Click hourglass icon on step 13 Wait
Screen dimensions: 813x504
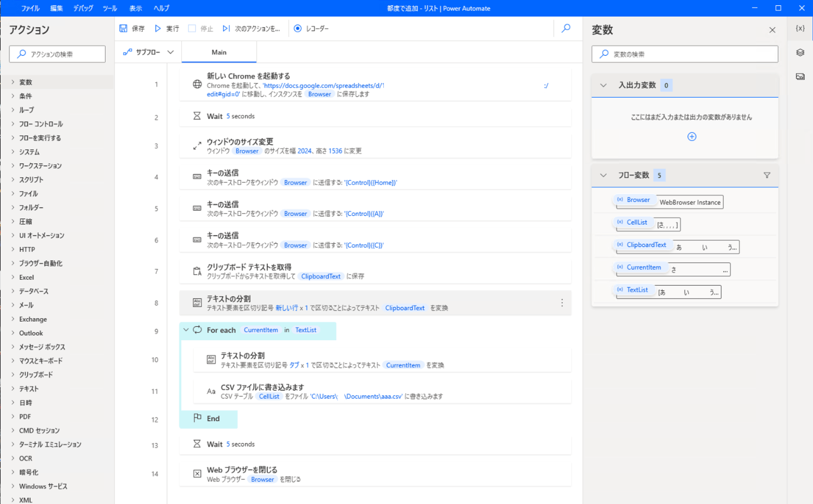[197, 444]
